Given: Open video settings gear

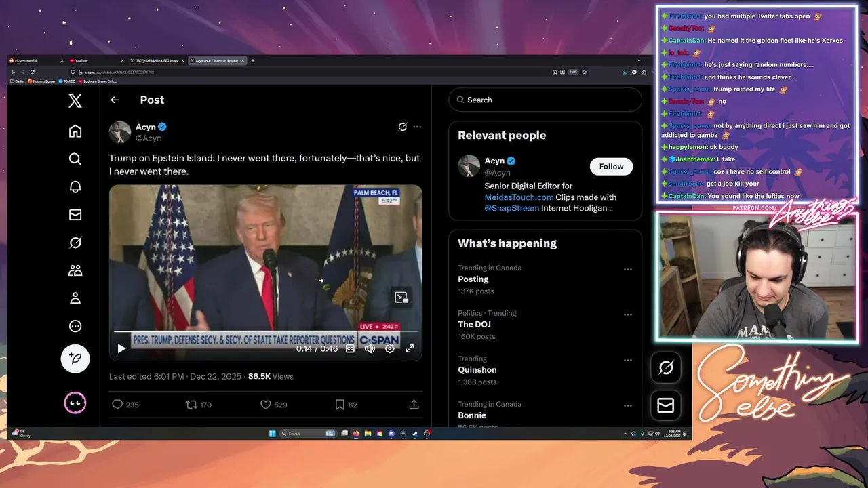Looking at the screenshot, I should point(390,348).
